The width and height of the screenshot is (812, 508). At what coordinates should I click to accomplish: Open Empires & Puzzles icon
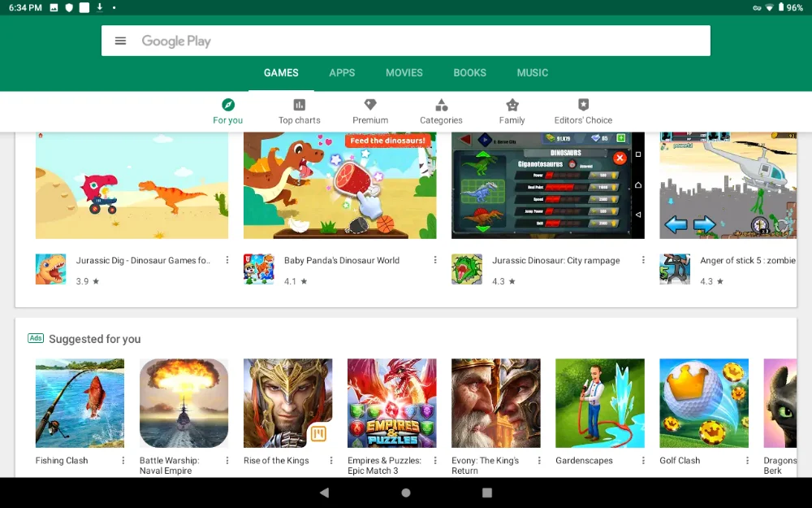(392, 403)
